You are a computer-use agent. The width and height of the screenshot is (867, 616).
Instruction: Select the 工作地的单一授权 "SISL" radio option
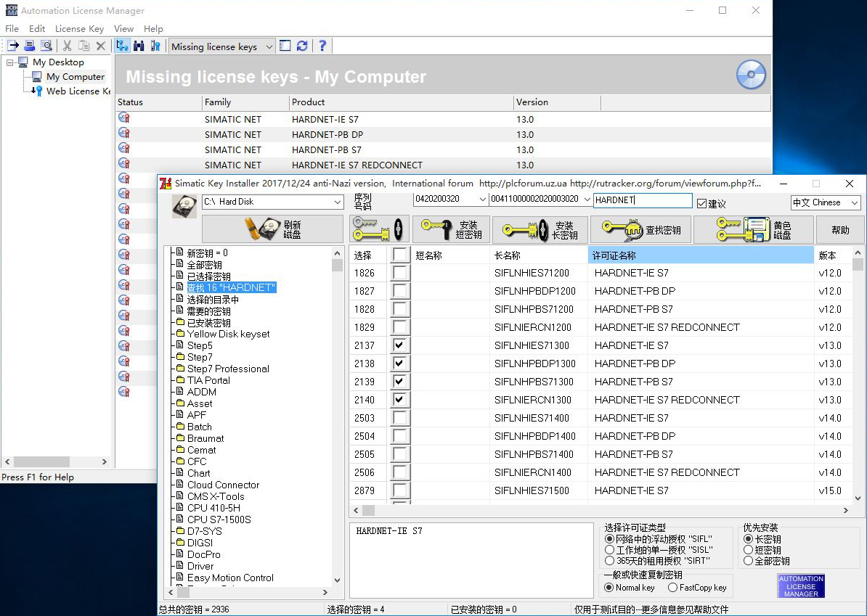click(x=609, y=550)
